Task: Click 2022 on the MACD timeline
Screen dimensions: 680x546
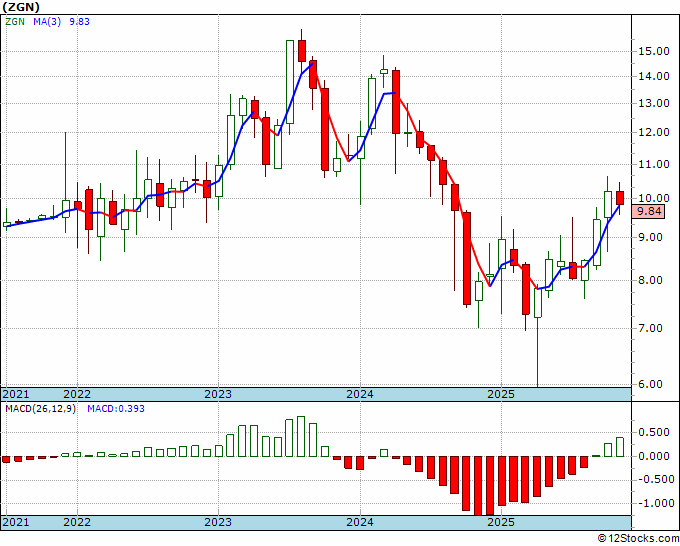Action: click(77, 522)
